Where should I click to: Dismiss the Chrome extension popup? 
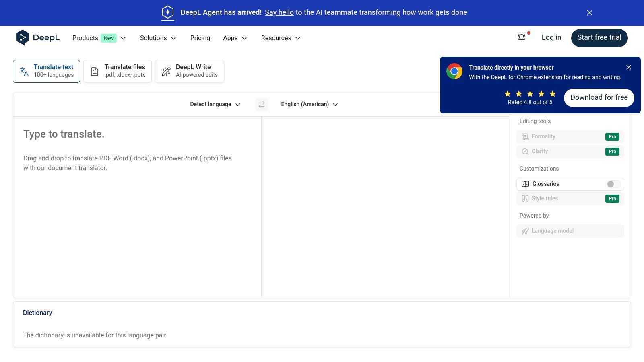pyautogui.click(x=629, y=67)
